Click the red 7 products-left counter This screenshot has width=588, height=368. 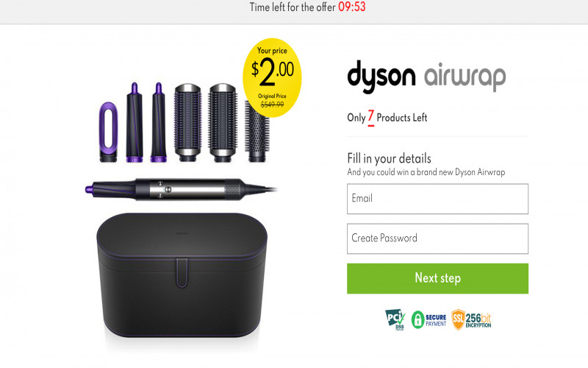tap(371, 117)
